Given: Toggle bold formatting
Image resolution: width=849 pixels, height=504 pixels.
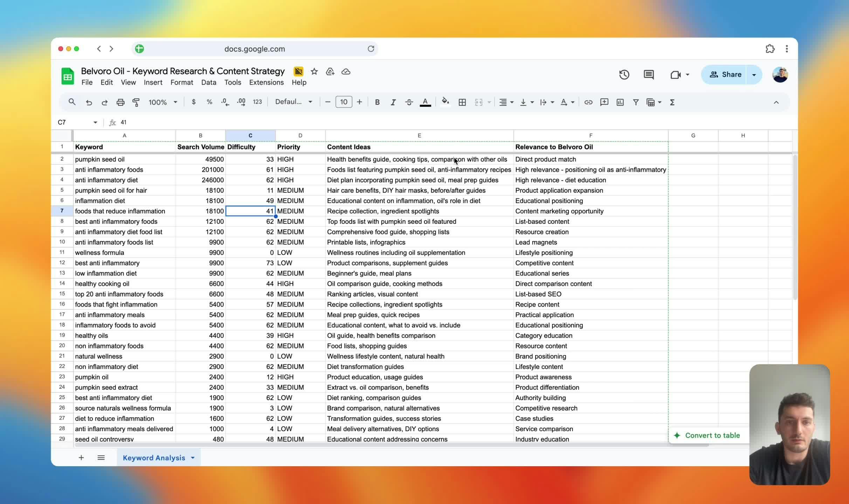Looking at the screenshot, I should pos(377,102).
